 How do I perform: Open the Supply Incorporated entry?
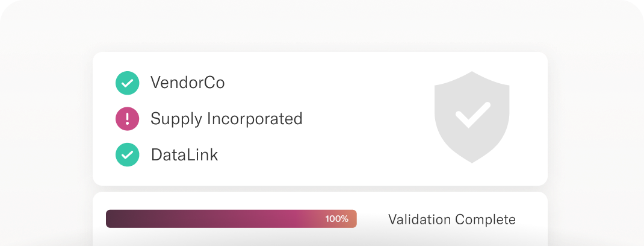[x=226, y=119]
